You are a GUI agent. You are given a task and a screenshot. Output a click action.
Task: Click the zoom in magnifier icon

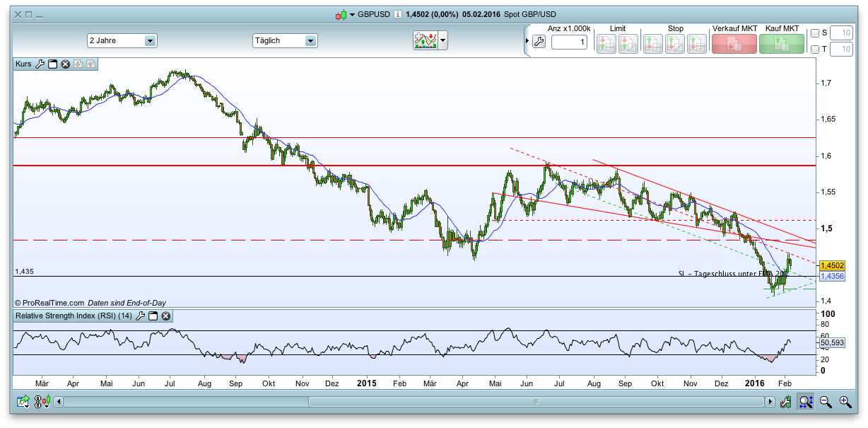point(845,402)
